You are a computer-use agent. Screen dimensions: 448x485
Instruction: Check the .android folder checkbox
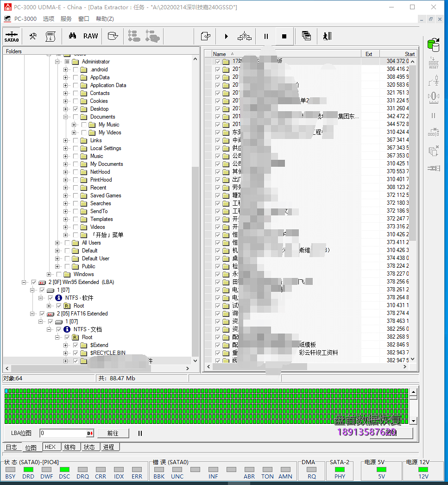tap(76, 69)
